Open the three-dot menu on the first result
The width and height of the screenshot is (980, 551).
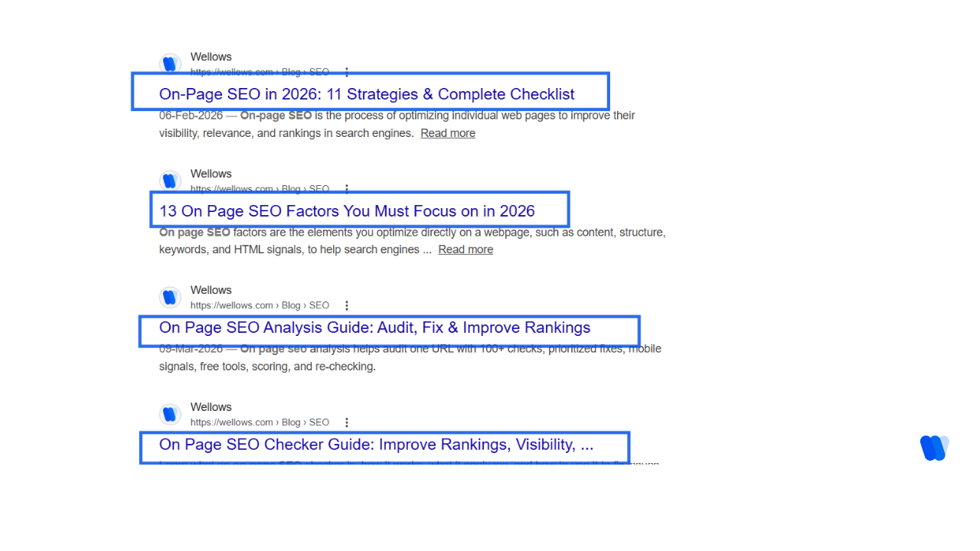point(347,71)
